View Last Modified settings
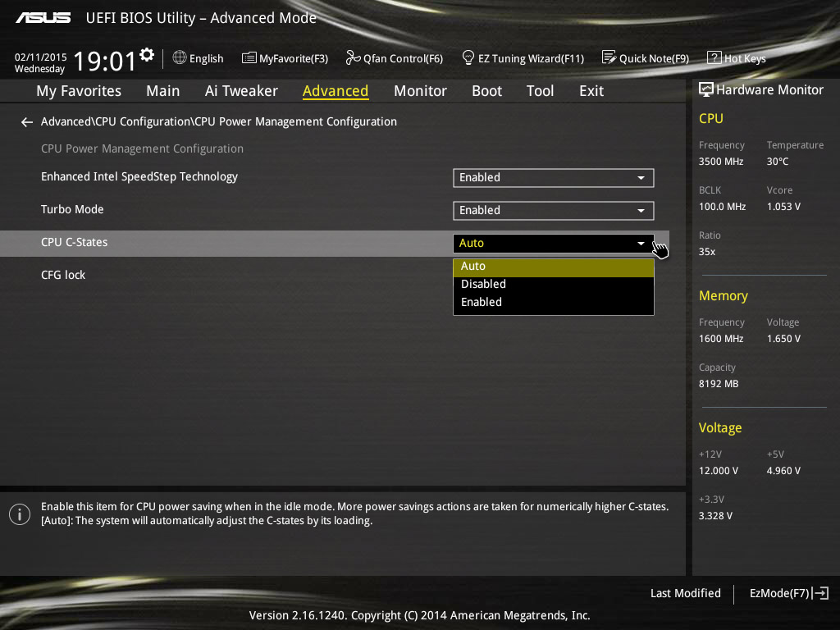Viewport: 840px width, 630px height. click(685, 593)
